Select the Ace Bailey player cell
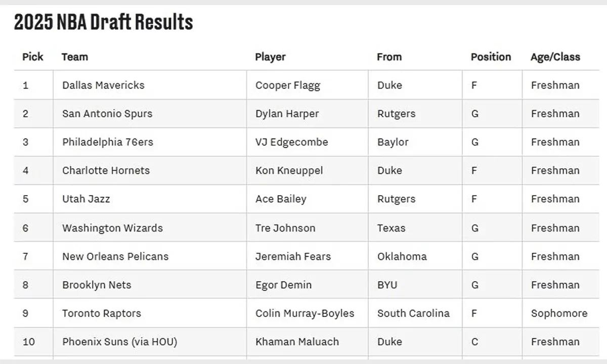The image size is (607, 364). (x=281, y=199)
